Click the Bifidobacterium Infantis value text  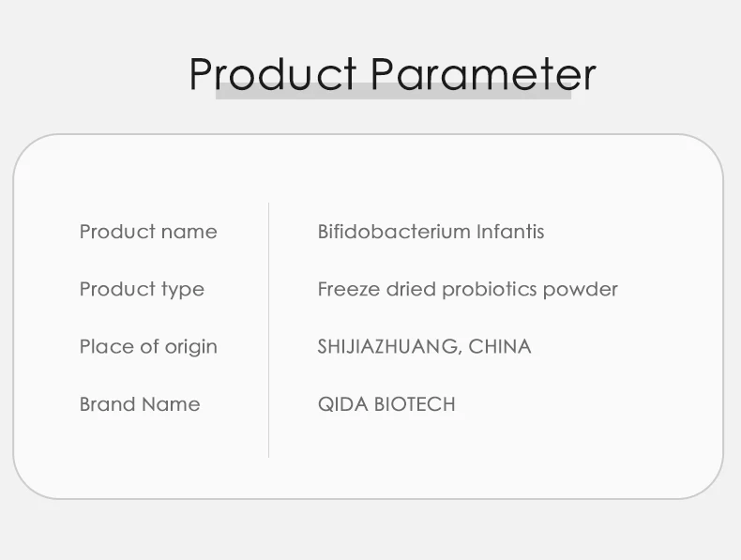coord(431,232)
